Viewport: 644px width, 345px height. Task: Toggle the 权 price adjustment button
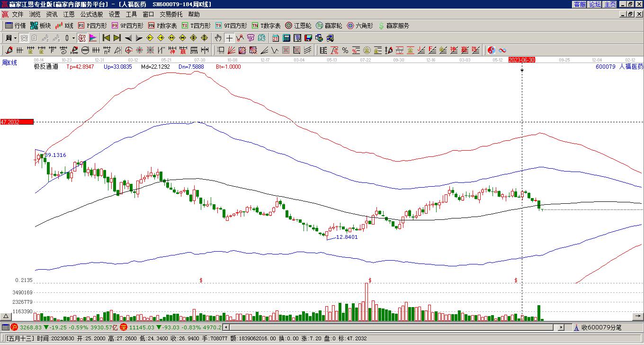click(81, 38)
